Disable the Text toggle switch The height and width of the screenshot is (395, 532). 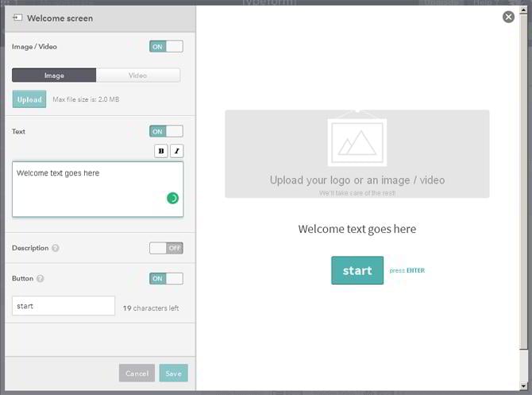click(x=166, y=132)
